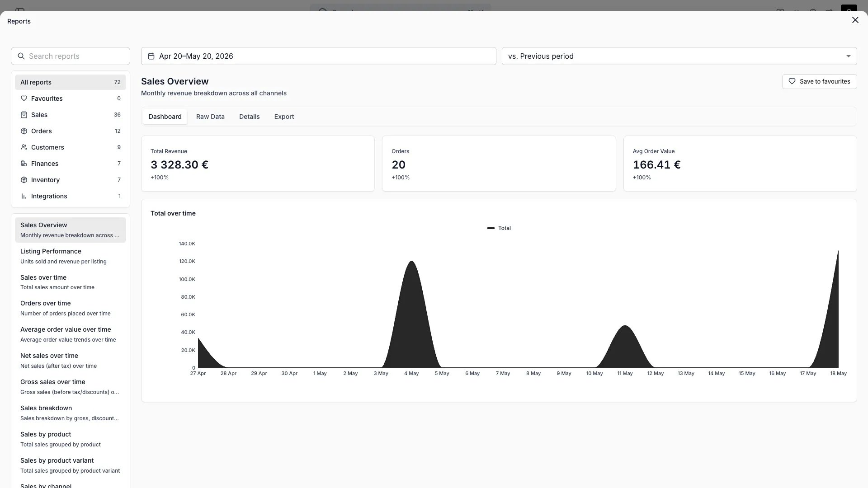
Task: Filter reports by Integrations category
Action: pos(71,196)
